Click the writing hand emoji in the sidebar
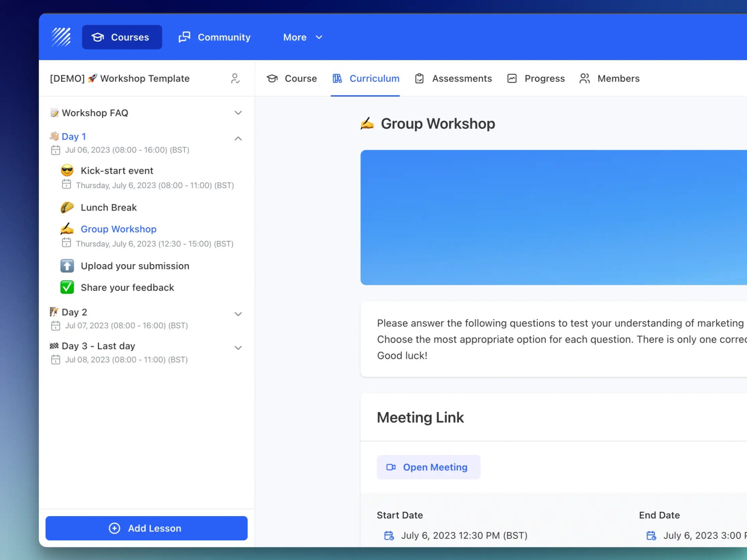 click(67, 229)
